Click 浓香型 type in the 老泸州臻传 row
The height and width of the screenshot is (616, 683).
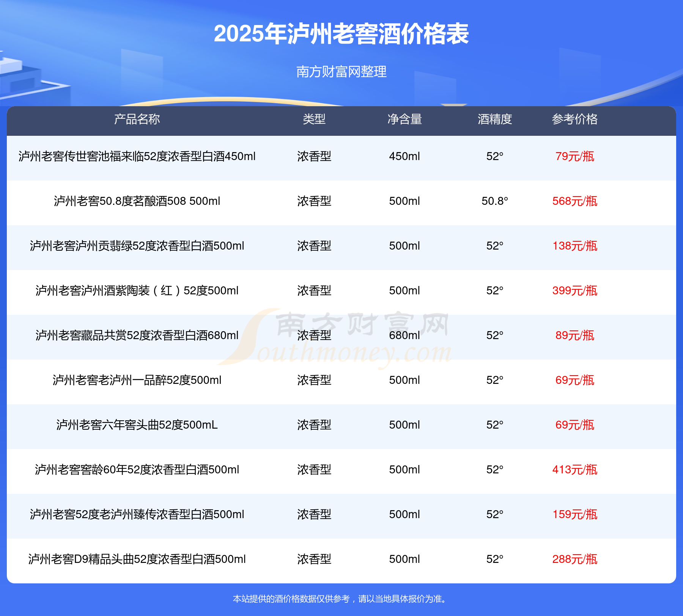coord(314,514)
